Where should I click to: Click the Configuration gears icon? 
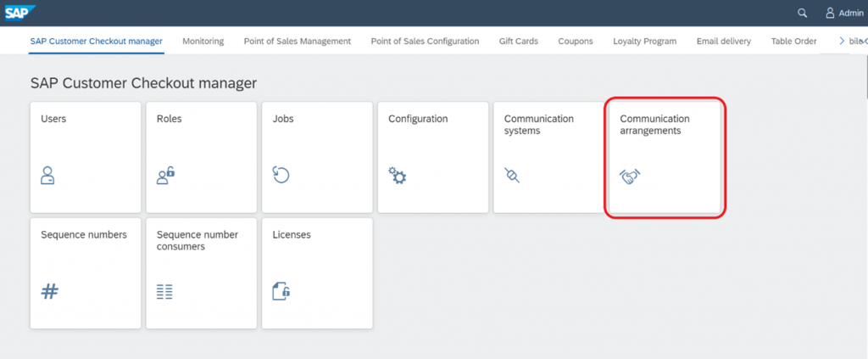pyautogui.click(x=397, y=175)
